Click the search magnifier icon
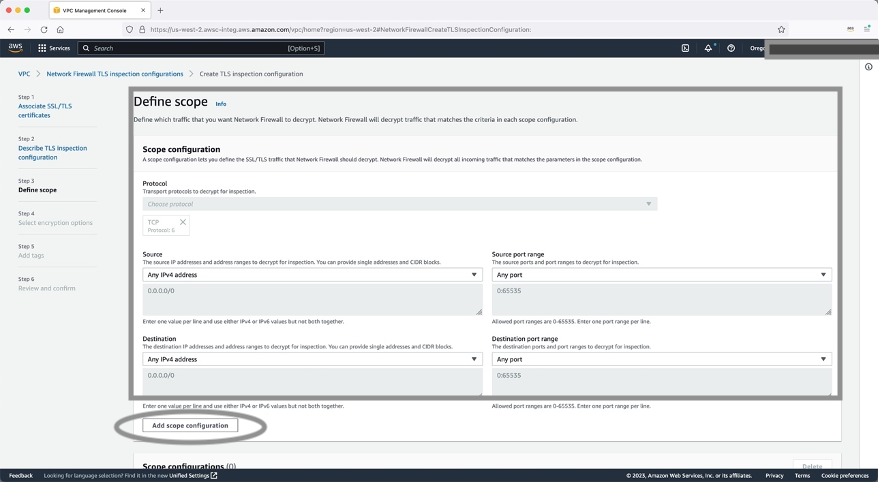879x483 pixels. [86, 48]
